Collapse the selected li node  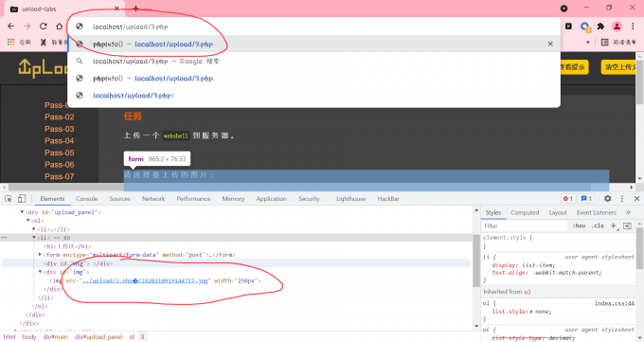click(x=34, y=238)
